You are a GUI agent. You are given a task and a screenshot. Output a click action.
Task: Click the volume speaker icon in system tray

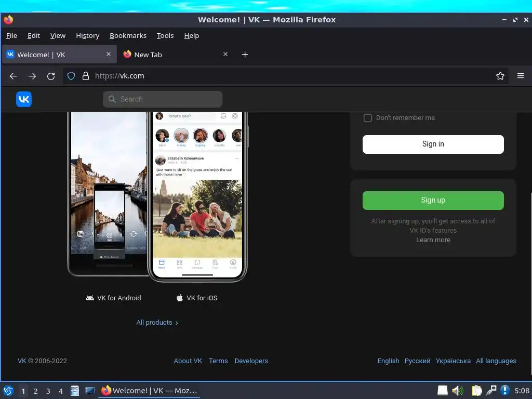click(457, 391)
